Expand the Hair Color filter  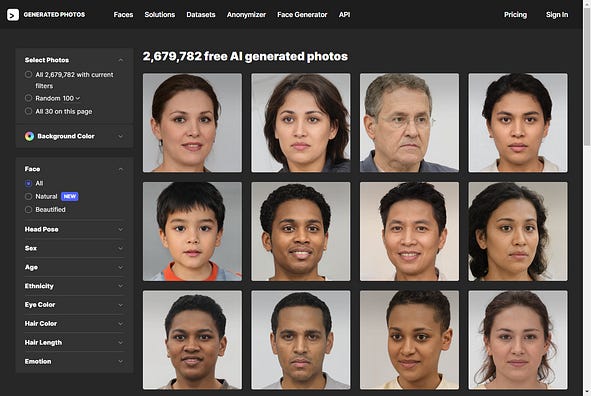coord(74,324)
